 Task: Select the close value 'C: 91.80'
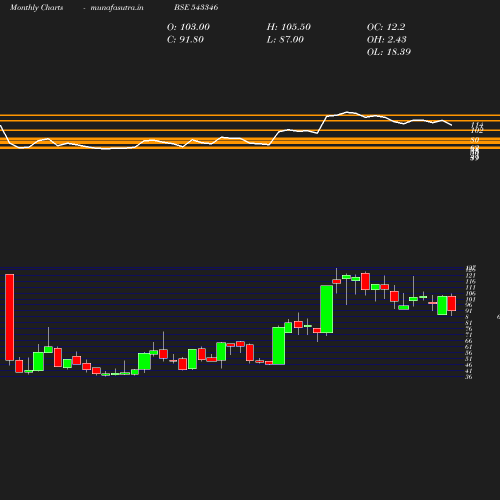click(x=185, y=40)
